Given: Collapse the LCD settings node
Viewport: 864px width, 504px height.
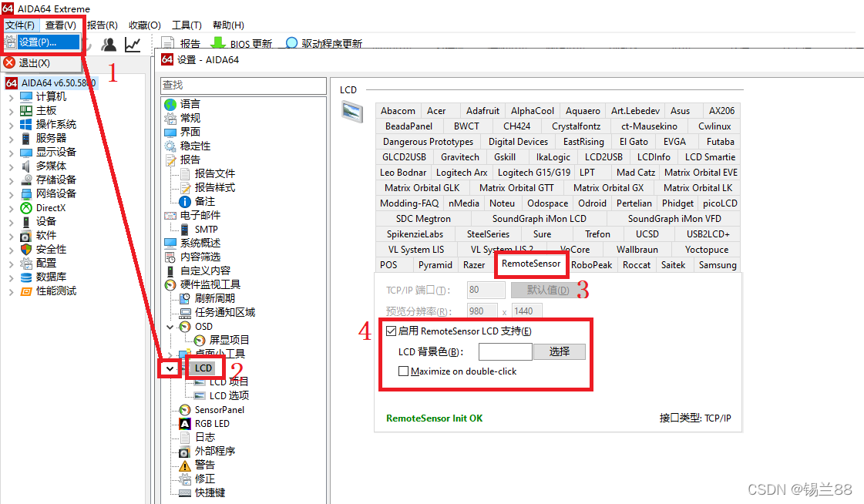Looking at the screenshot, I should coord(170,368).
